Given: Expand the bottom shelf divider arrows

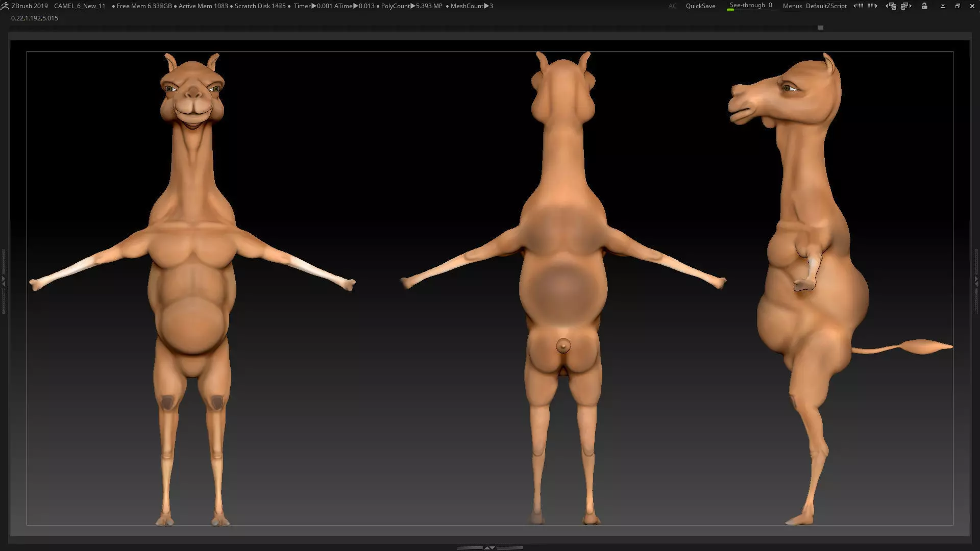Looking at the screenshot, I should tap(489, 547).
